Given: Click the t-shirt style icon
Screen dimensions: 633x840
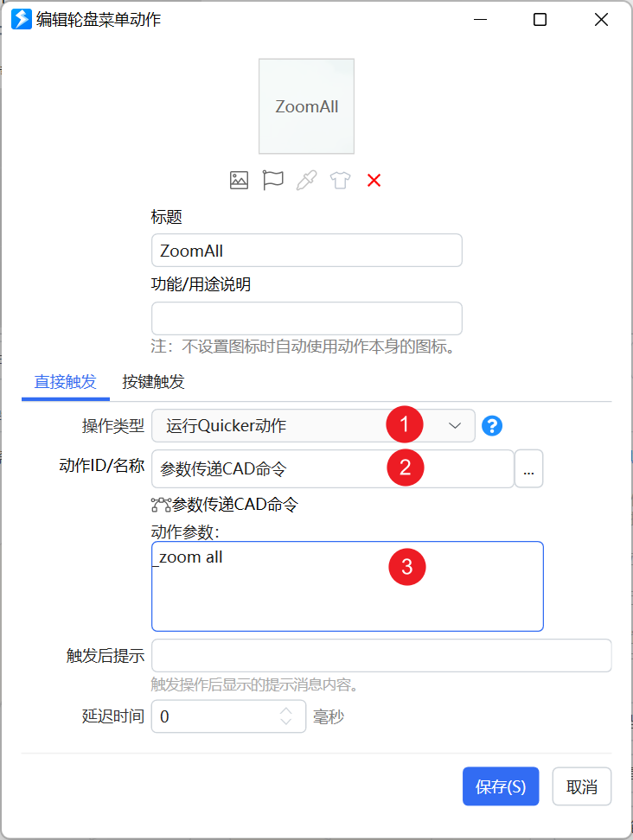Looking at the screenshot, I should pyautogui.click(x=341, y=181).
